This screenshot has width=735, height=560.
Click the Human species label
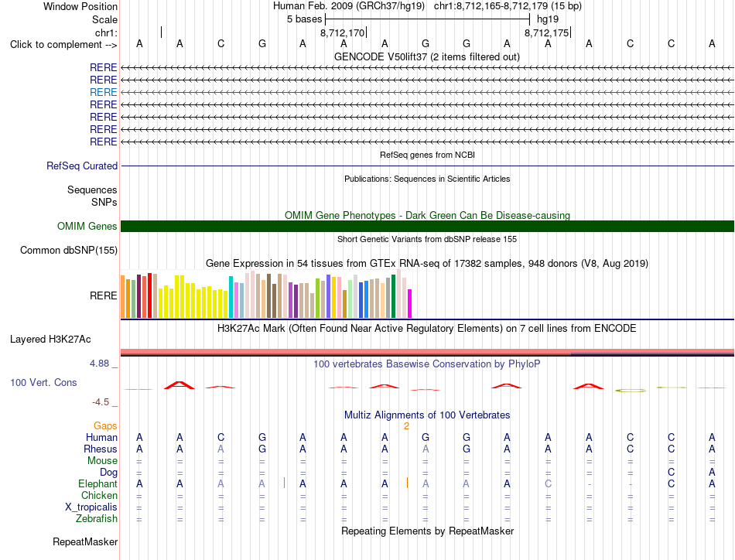(101, 437)
